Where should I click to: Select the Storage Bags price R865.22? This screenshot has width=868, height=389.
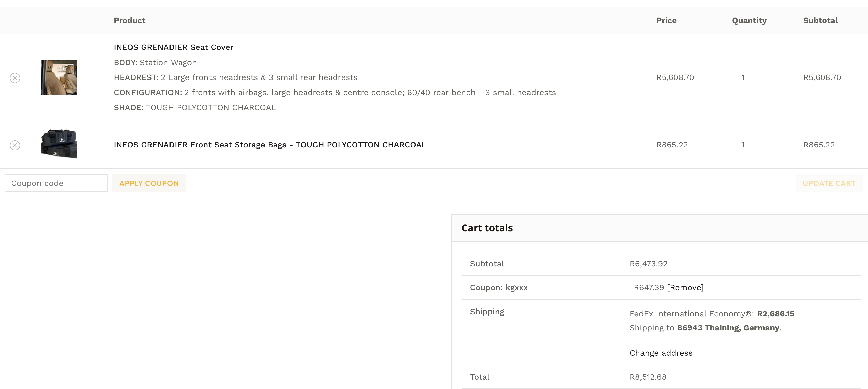point(672,145)
